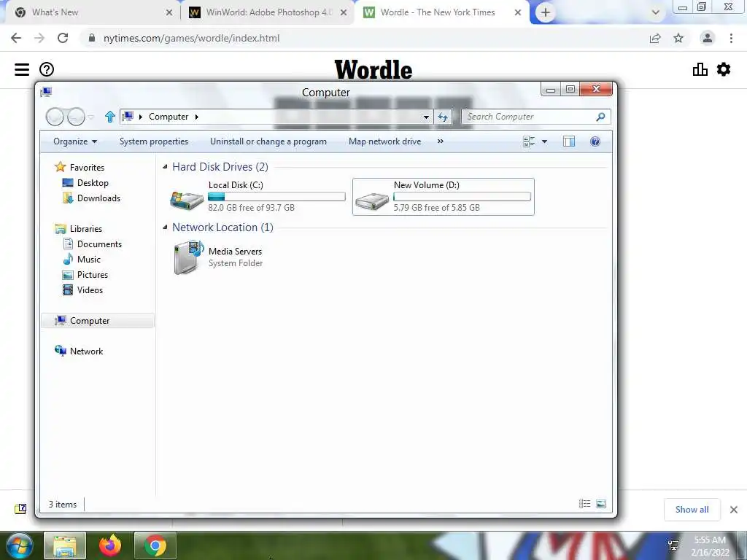The image size is (747, 560).
Task: Open recent pages dropdown beside nav buttons
Action: pos(91,117)
